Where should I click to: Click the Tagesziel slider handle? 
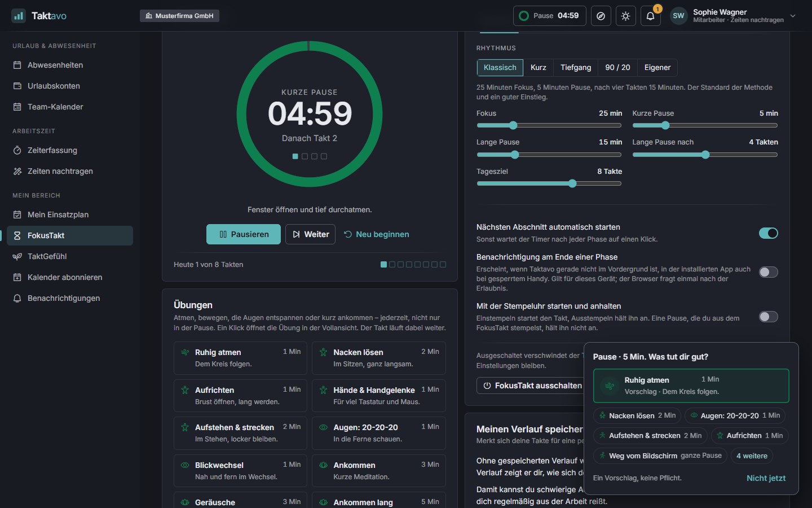tap(572, 183)
